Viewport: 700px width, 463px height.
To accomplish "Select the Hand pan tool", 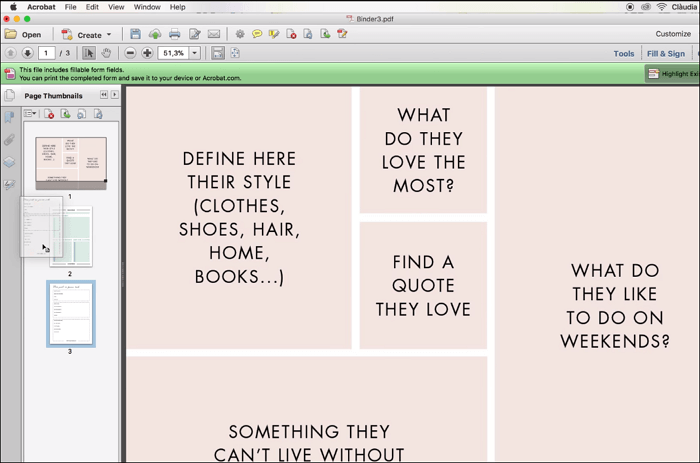I will coord(105,53).
